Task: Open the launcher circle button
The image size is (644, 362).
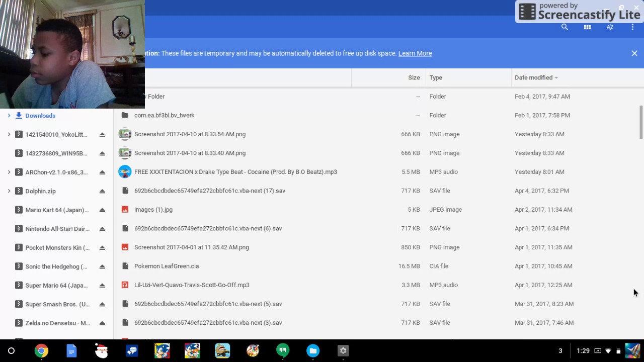Action: coord(11,351)
